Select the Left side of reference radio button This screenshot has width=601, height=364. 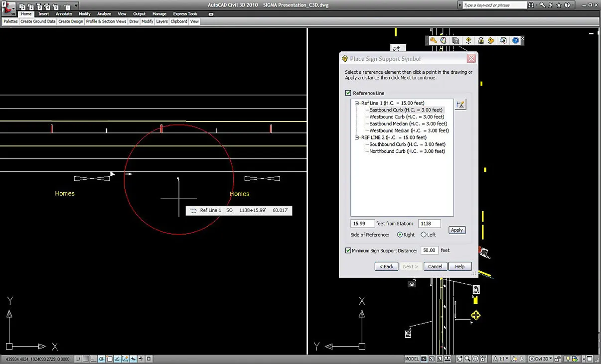(423, 235)
